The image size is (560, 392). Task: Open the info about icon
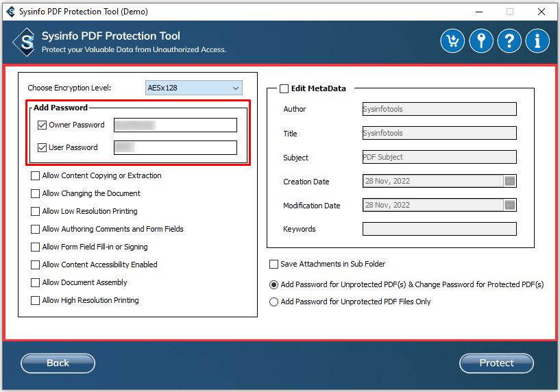click(x=537, y=41)
